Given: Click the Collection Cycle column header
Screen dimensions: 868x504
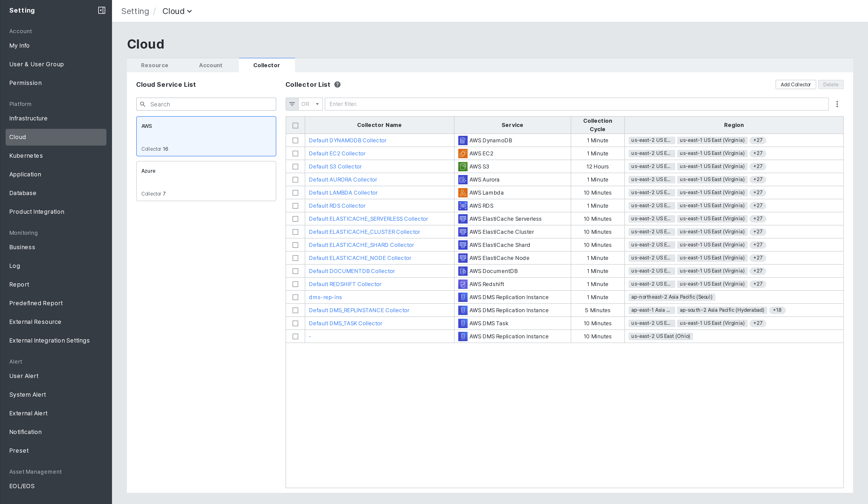Looking at the screenshot, I should [597, 125].
